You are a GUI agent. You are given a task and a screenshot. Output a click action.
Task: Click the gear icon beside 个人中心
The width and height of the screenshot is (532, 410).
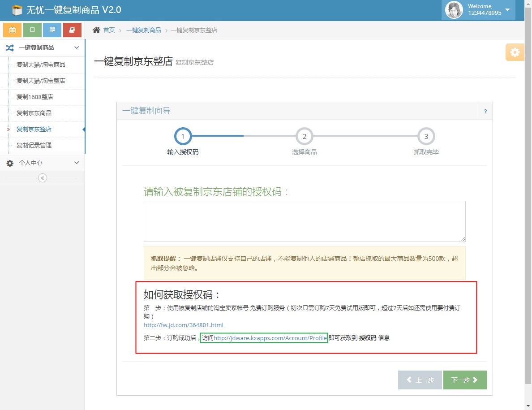(10, 163)
